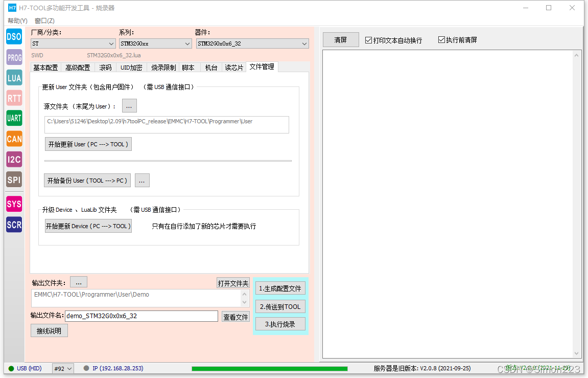Switch to the UID加密 tab
This screenshot has width=588, height=378.
coord(131,68)
